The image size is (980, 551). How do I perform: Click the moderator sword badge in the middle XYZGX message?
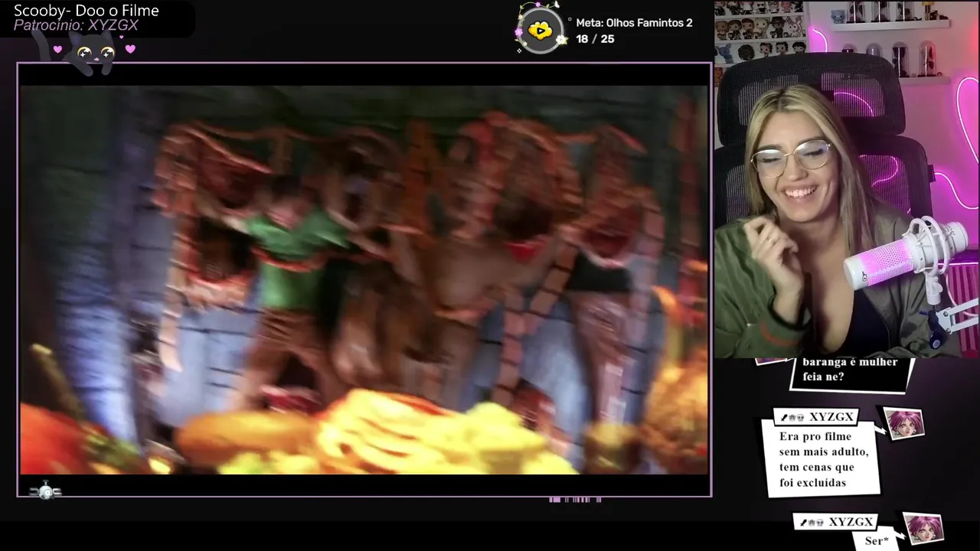tap(784, 418)
